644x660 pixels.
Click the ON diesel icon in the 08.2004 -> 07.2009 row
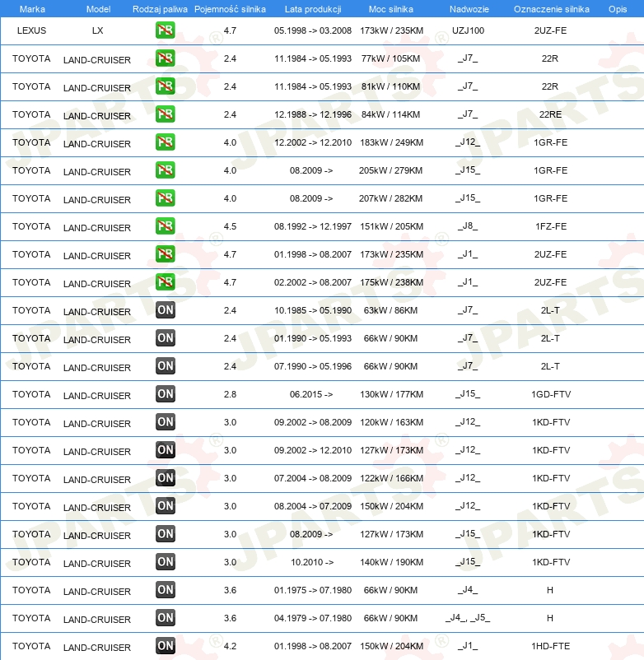pos(165,506)
